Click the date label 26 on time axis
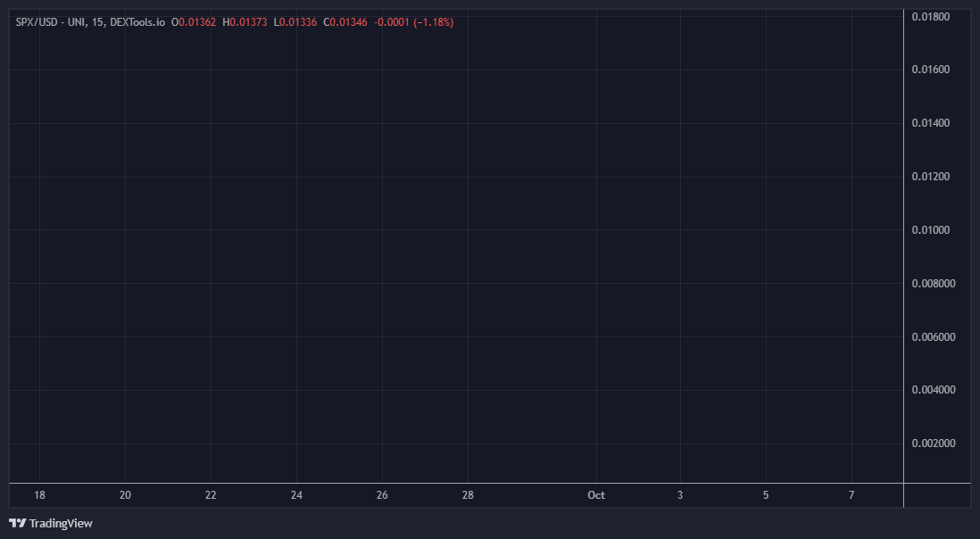The width and height of the screenshot is (980, 539). coord(382,495)
